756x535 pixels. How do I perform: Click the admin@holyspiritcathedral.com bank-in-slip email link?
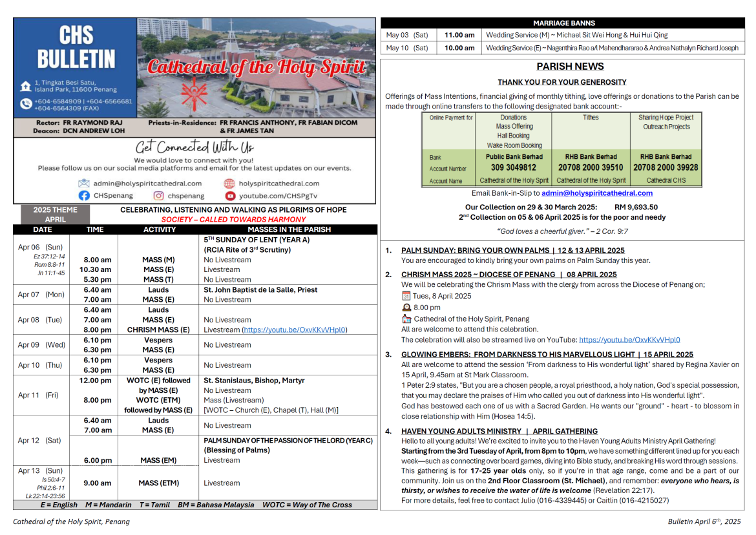click(x=597, y=193)
